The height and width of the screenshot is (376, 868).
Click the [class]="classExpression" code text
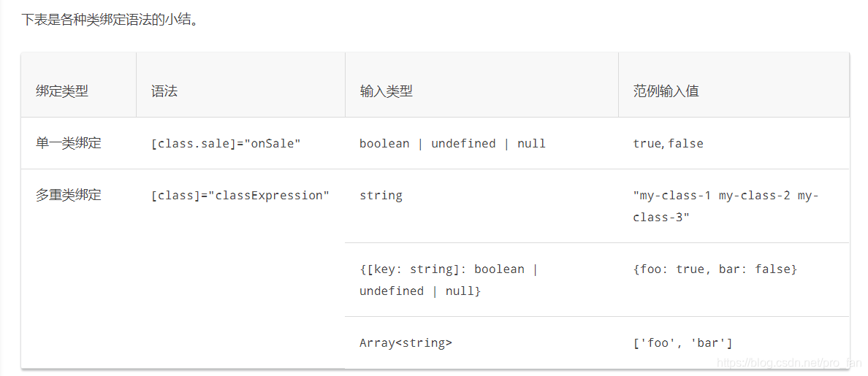click(240, 196)
